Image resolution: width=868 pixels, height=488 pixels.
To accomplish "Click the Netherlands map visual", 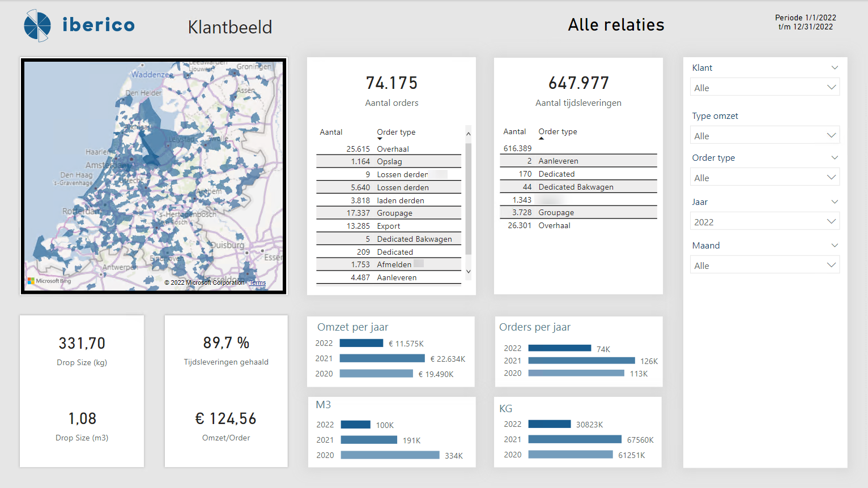I will tap(154, 176).
